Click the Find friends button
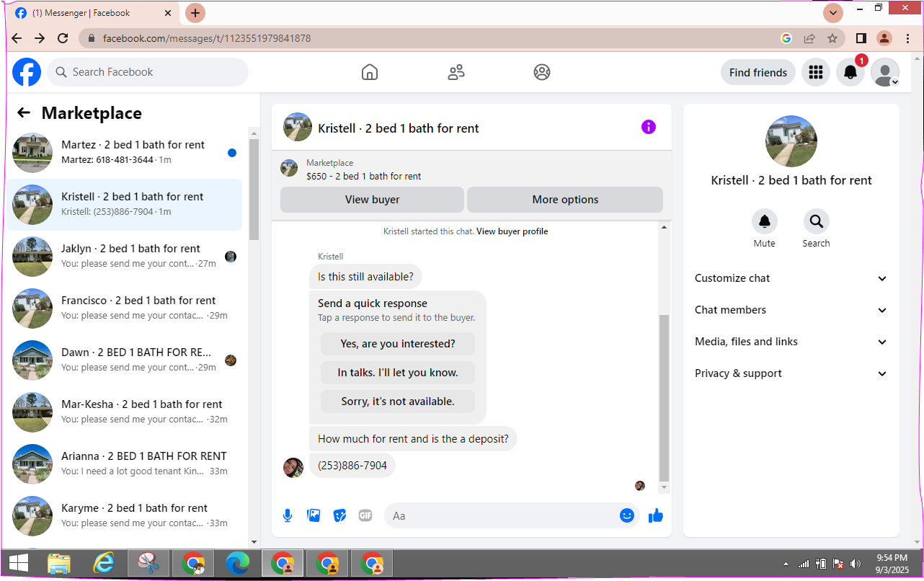Image resolution: width=924 pixels, height=581 pixels. (x=758, y=72)
